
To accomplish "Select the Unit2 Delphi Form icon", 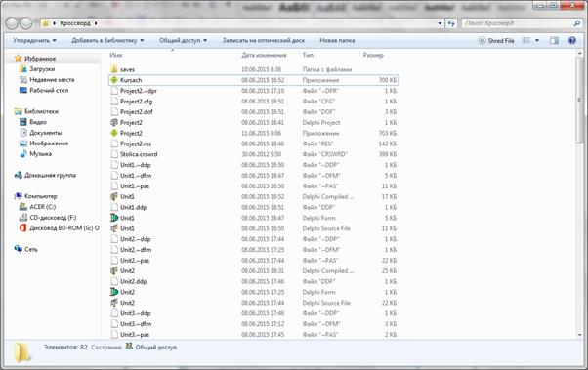I will tap(114, 292).
